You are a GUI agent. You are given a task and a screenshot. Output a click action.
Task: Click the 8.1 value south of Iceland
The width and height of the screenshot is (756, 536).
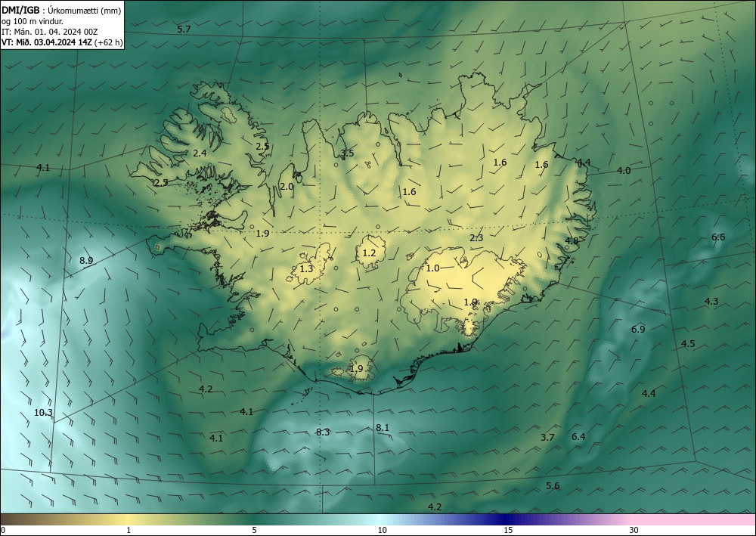coord(383,428)
